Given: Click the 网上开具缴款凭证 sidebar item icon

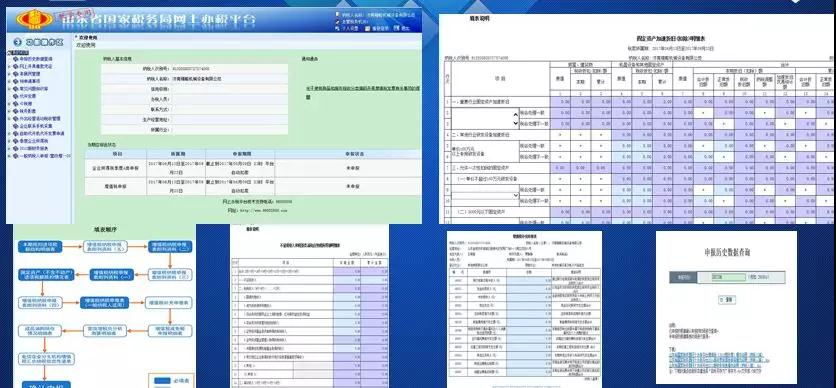Looking at the screenshot, I should tap(16, 67).
